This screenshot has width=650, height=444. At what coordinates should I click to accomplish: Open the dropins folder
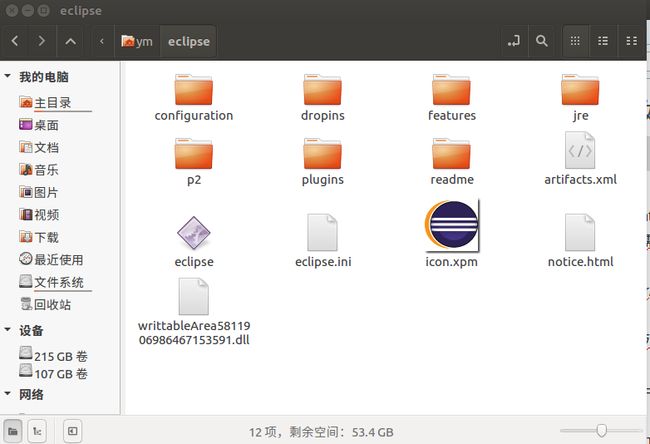[323, 90]
